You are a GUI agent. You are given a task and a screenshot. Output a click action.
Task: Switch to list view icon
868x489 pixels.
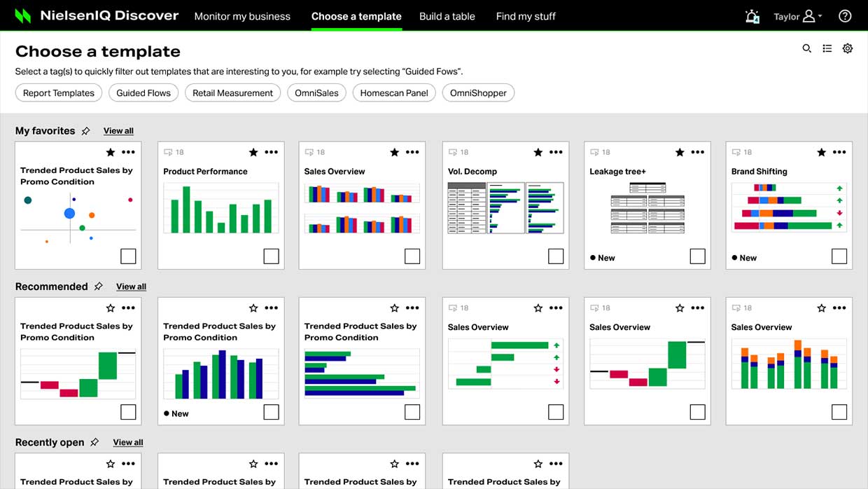[827, 48]
